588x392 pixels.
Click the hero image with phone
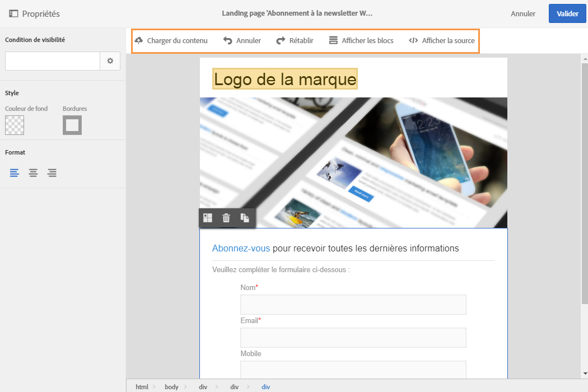353,162
